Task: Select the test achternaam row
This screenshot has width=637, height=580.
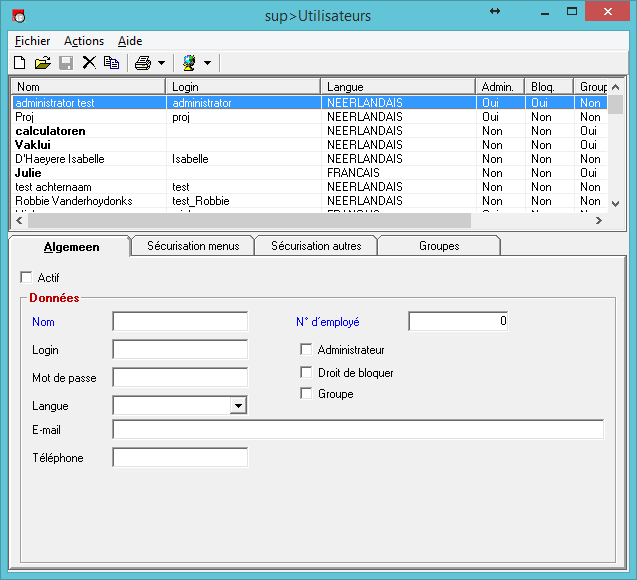Action: (x=310, y=187)
